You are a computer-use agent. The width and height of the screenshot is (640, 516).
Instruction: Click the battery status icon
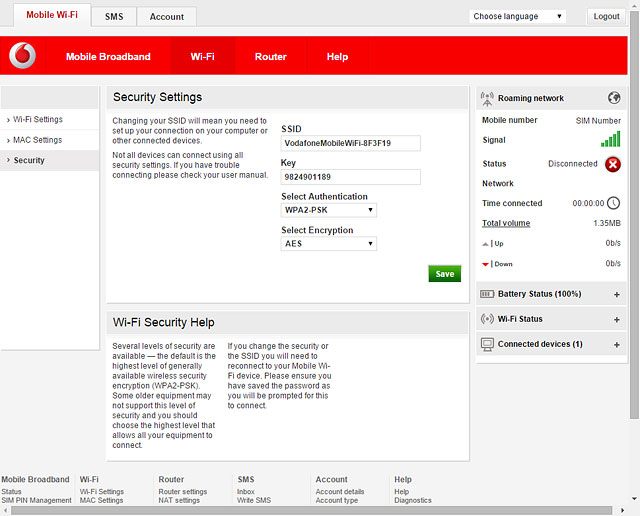pyautogui.click(x=488, y=294)
